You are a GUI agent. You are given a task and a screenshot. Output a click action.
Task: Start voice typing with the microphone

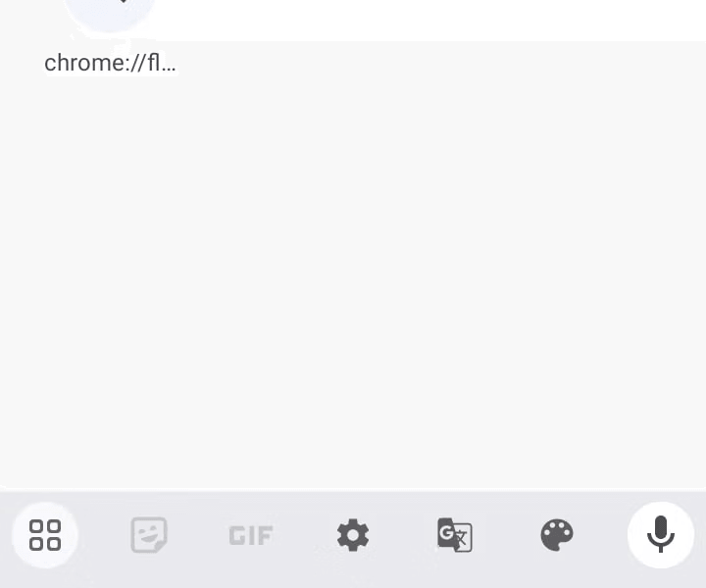click(x=661, y=535)
